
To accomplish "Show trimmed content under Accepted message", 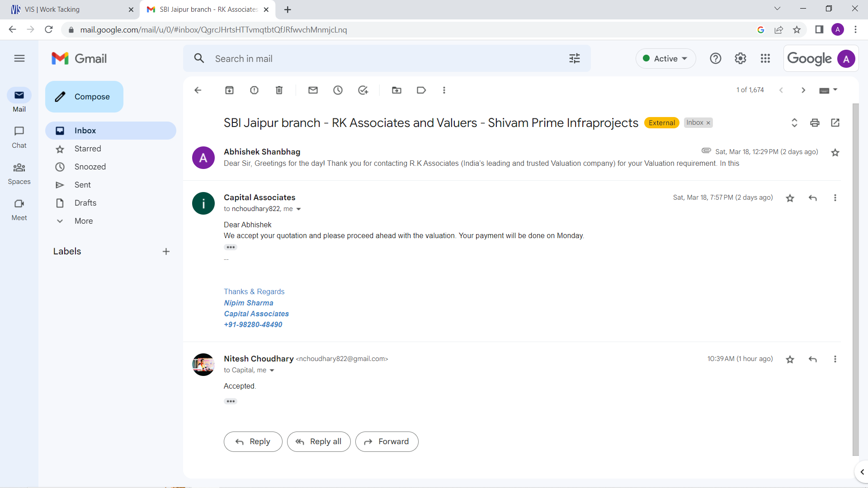I will pyautogui.click(x=231, y=401).
